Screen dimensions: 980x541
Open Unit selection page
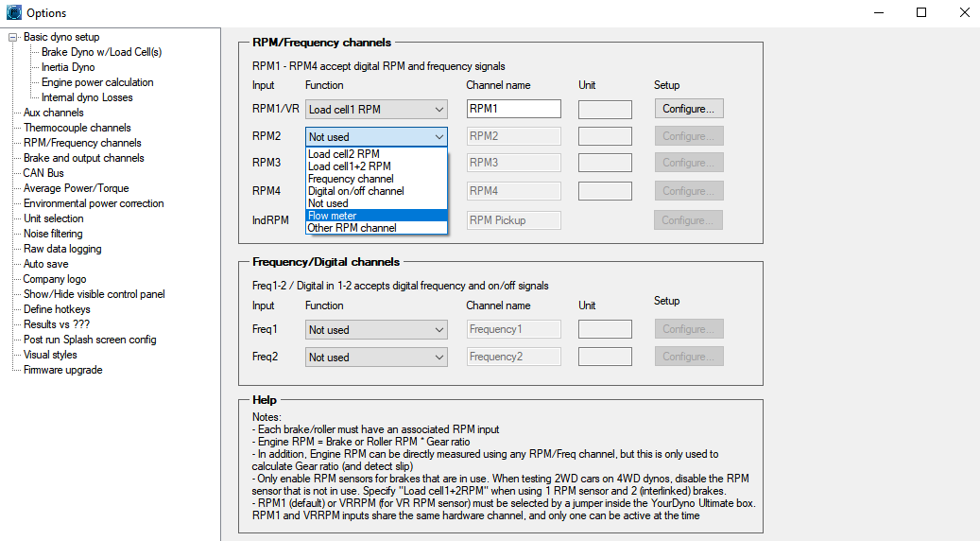pos(54,218)
